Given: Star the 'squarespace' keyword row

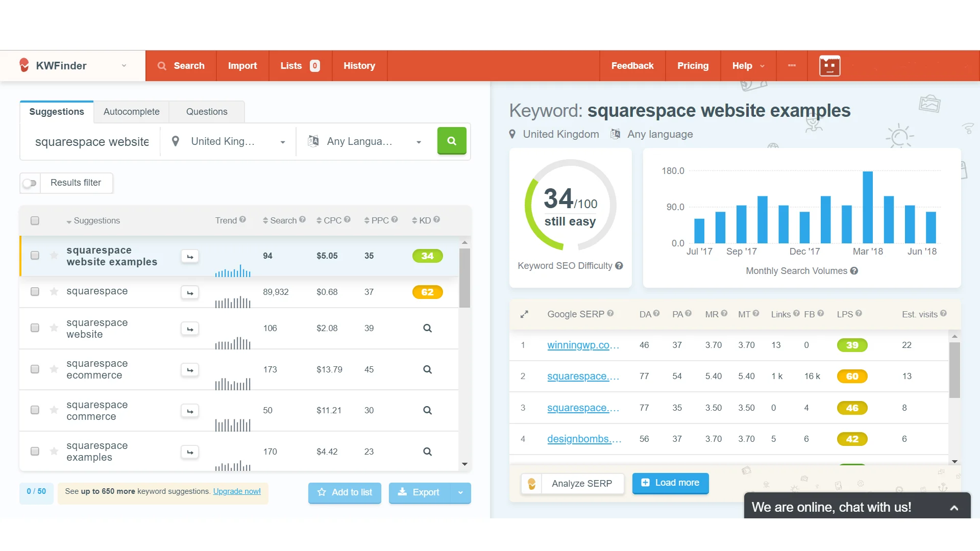Looking at the screenshot, I should click(54, 291).
